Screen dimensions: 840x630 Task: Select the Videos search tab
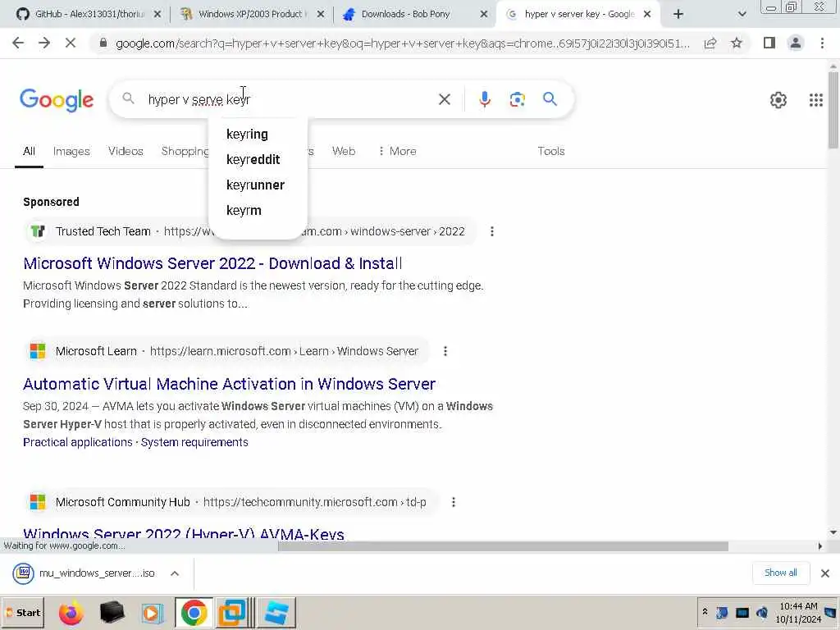coord(126,151)
